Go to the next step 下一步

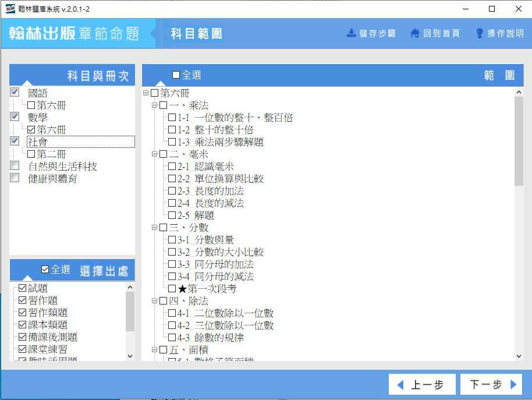(491, 384)
